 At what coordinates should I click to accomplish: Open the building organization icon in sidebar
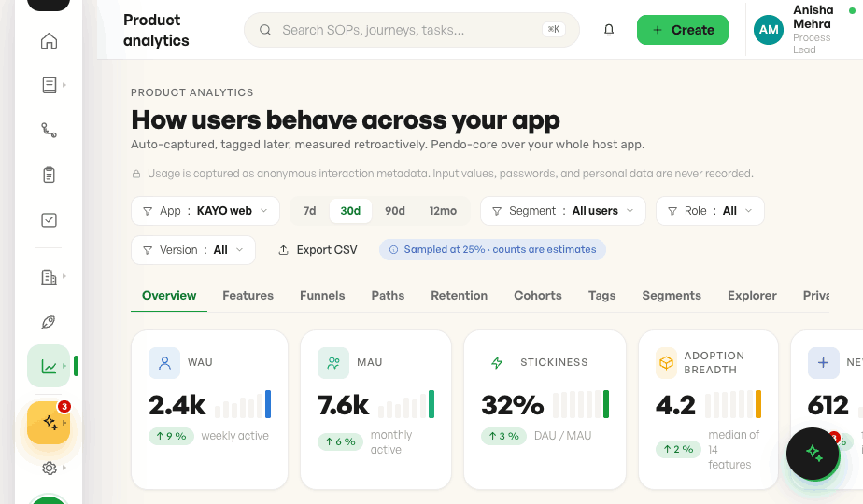click(x=49, y=277)
